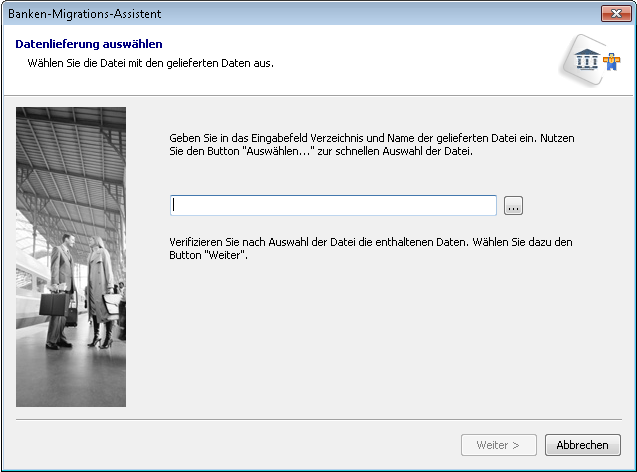Click the train station photo on the left
The image size is (637, 472).
click(71, 256)
